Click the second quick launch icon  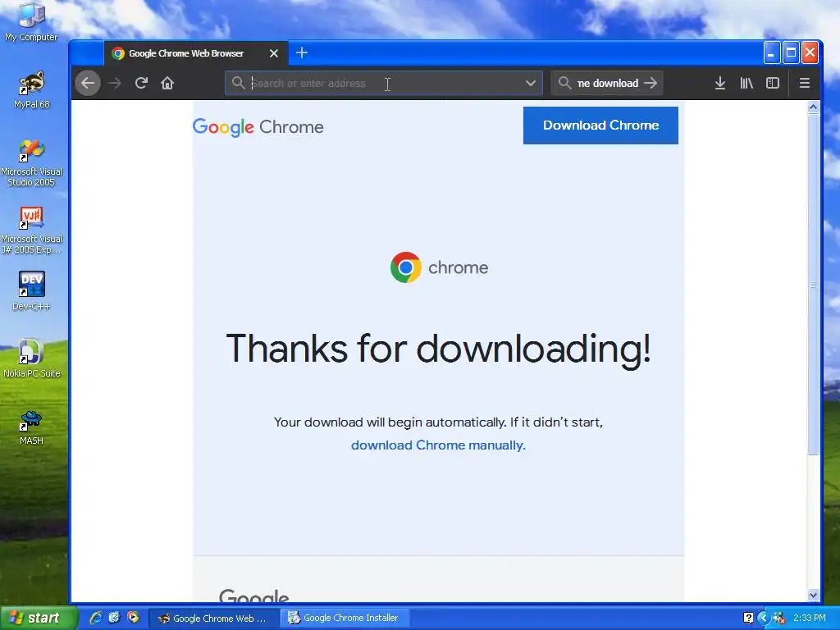114,618
